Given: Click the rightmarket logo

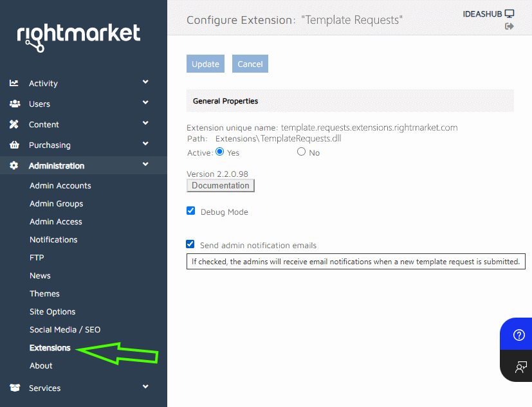Looking at the screenshot, I should (x=78, y=38).
